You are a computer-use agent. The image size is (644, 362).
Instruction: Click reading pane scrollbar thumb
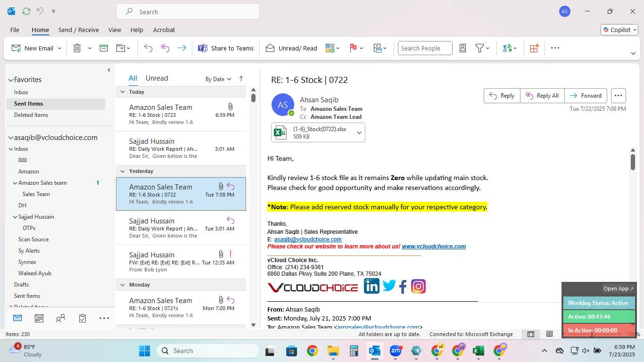coord(633,162)
